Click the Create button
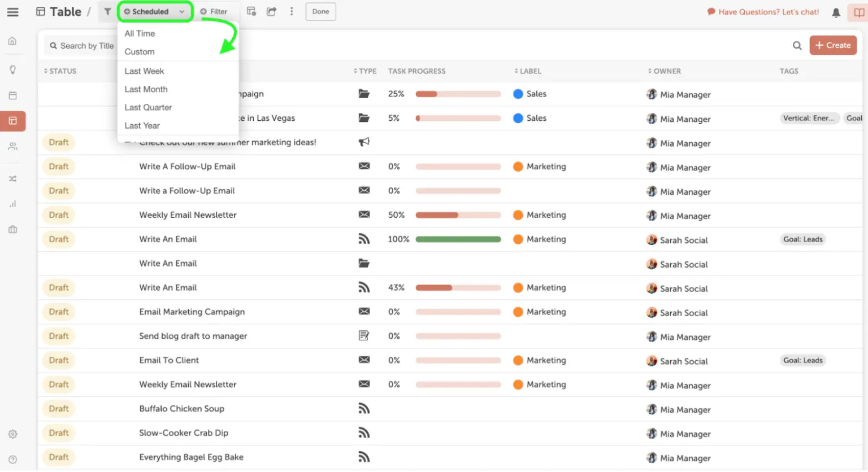The image size is (868, 472). tap(832, 45)
